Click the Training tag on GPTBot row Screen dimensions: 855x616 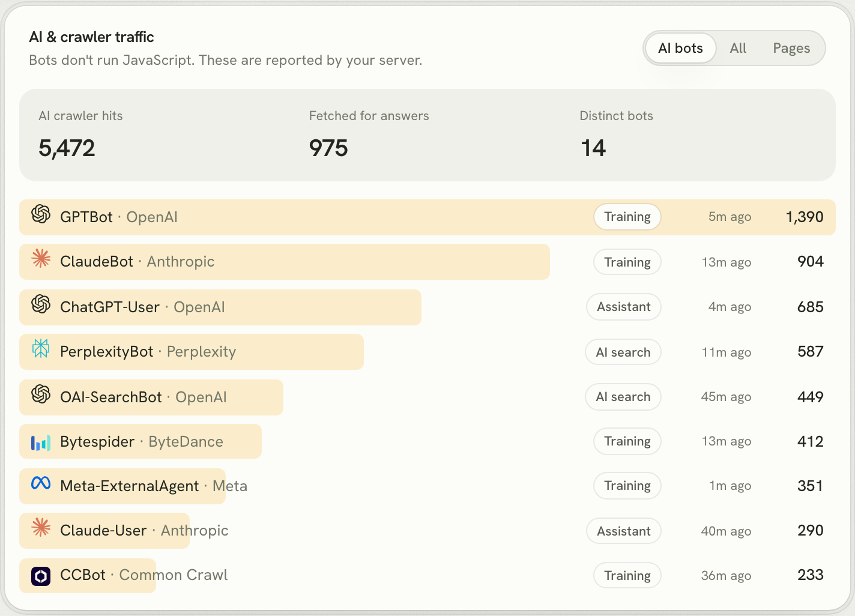pyautogui.click(x=627, y=217)
